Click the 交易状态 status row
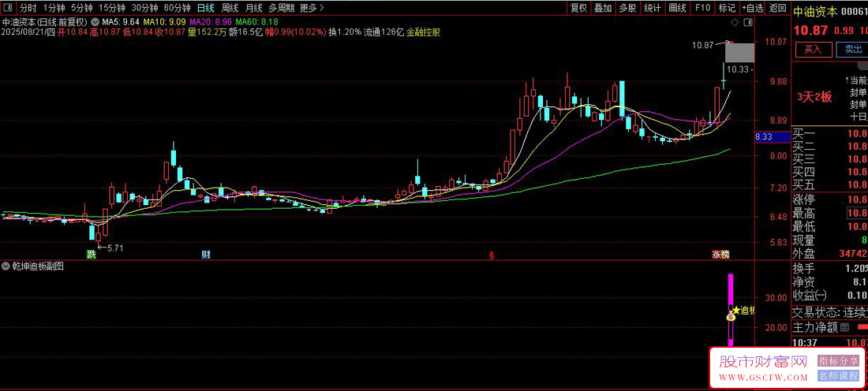868x391 pixels. [x=830, y=312]
